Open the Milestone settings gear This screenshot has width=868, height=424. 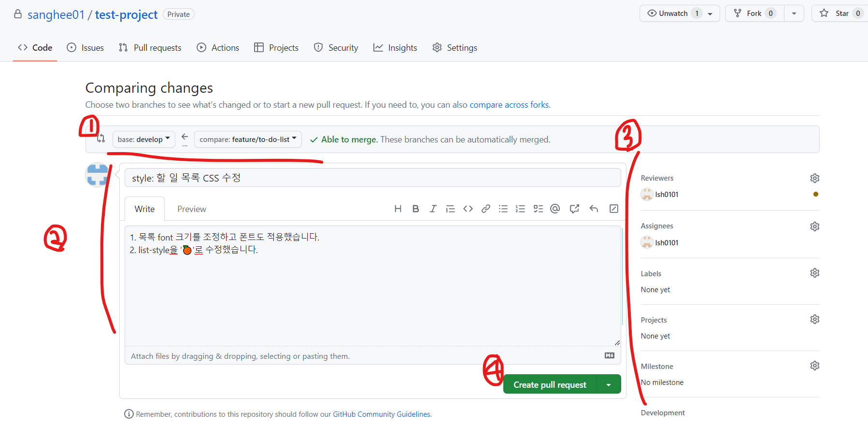pyautogui.click(x=815, y=366)
